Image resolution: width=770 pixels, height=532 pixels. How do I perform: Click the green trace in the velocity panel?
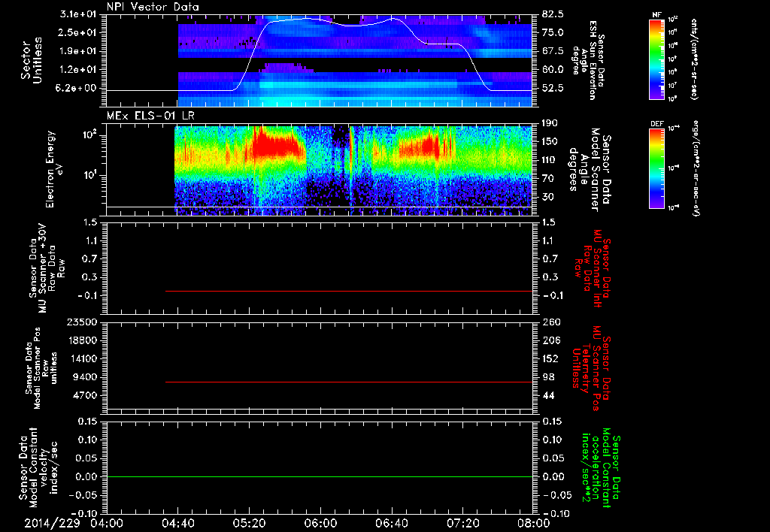tap(320, 476)
